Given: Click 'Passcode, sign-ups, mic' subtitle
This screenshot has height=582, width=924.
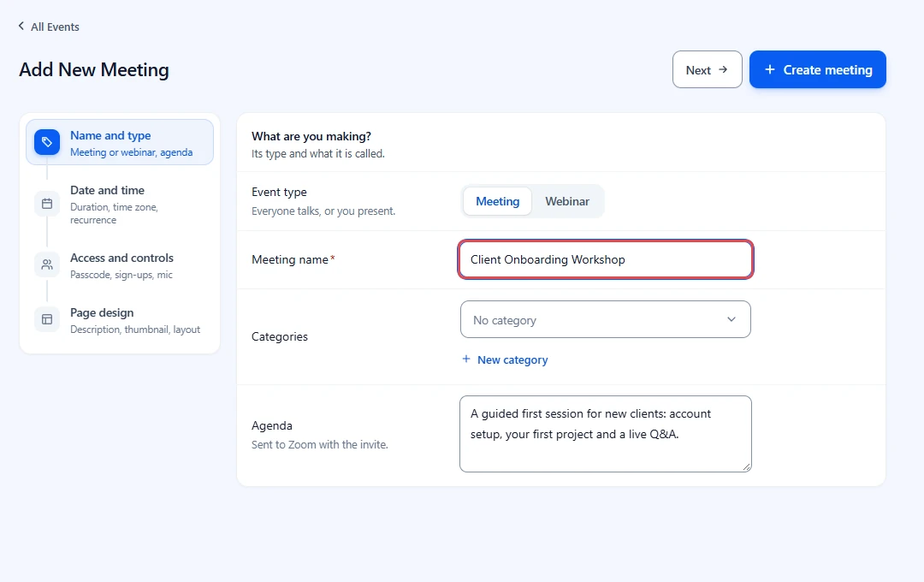Looking at the screenshot, I should click(121, 275).
